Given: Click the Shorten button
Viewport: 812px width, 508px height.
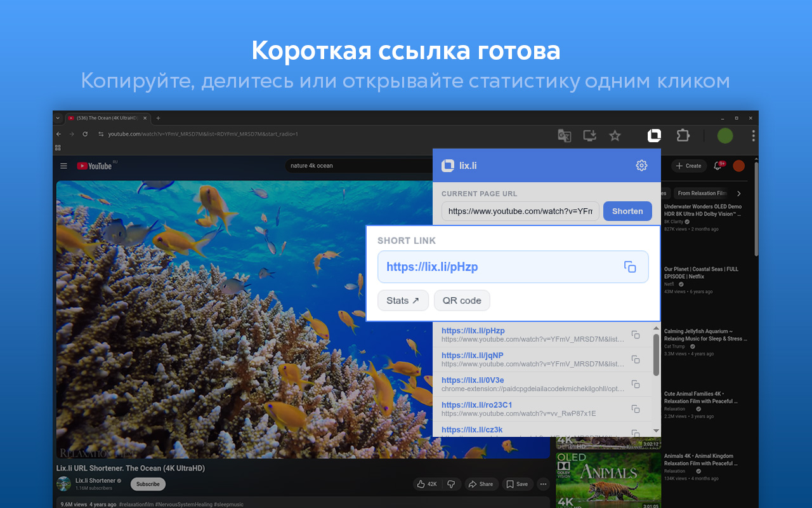Looking at the screenshot, I should point(627,211).
